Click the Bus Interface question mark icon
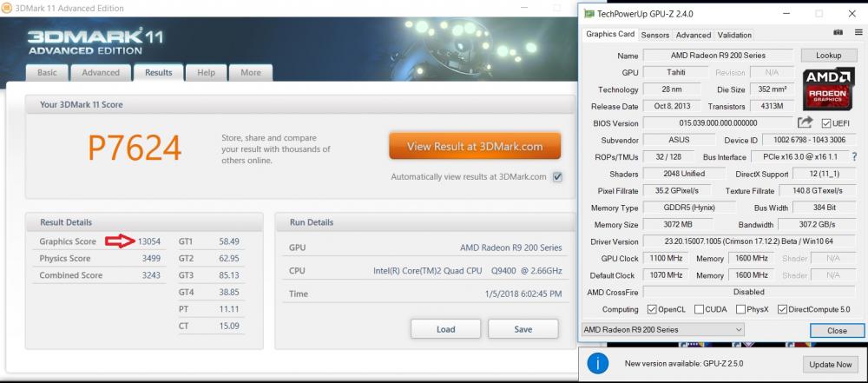The width and height of the screenshot is (868, 383). 855,157
